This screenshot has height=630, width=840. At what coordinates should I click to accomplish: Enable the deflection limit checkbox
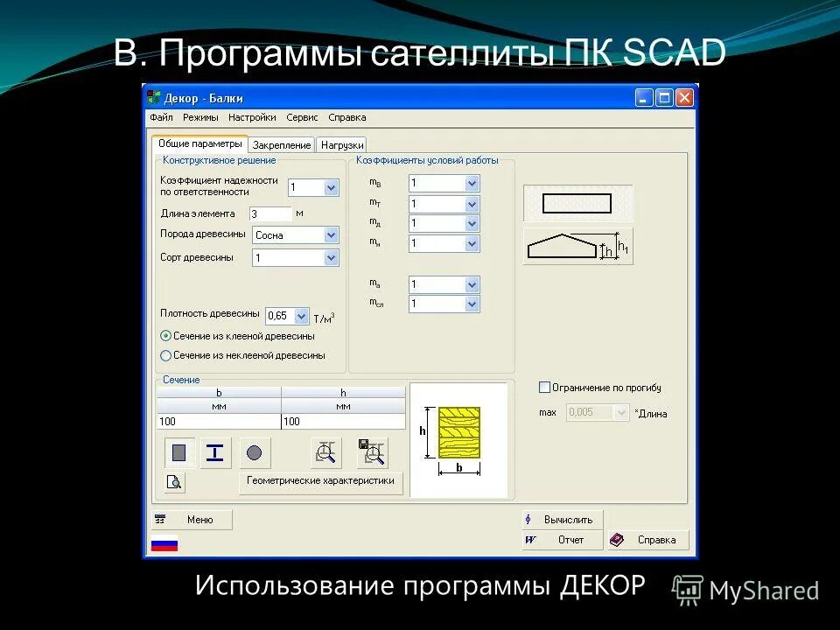pyautogui.click(x=544, y=387)
